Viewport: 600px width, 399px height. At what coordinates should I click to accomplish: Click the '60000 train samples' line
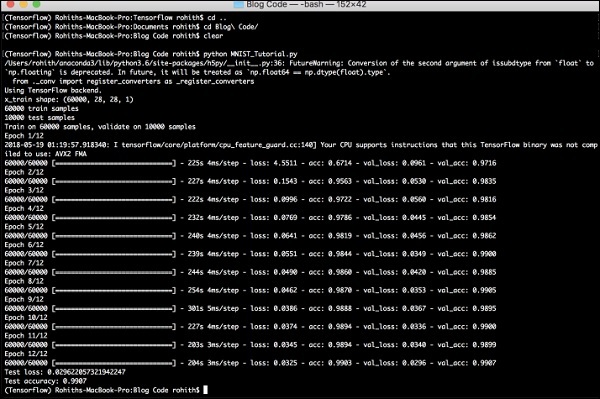41,109
